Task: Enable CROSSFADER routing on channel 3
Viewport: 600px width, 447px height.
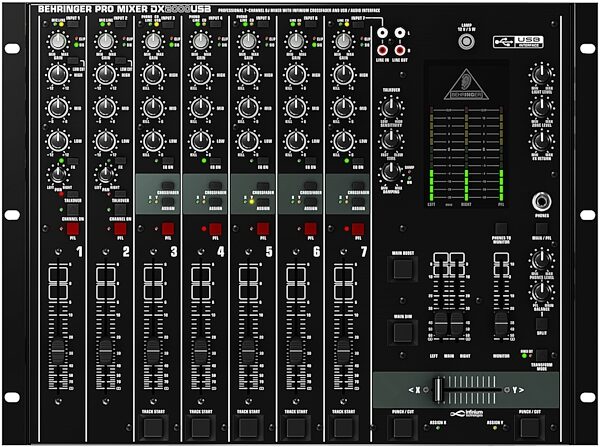Action: pyautogui.click(x=168, y=185)
